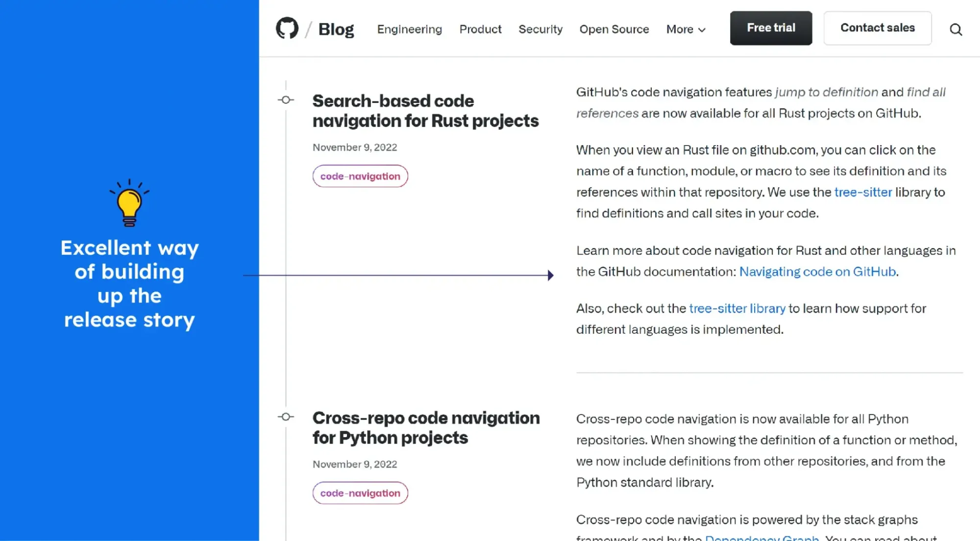
Task: Click the Python entry timeline commit marker
Action: 286,417
